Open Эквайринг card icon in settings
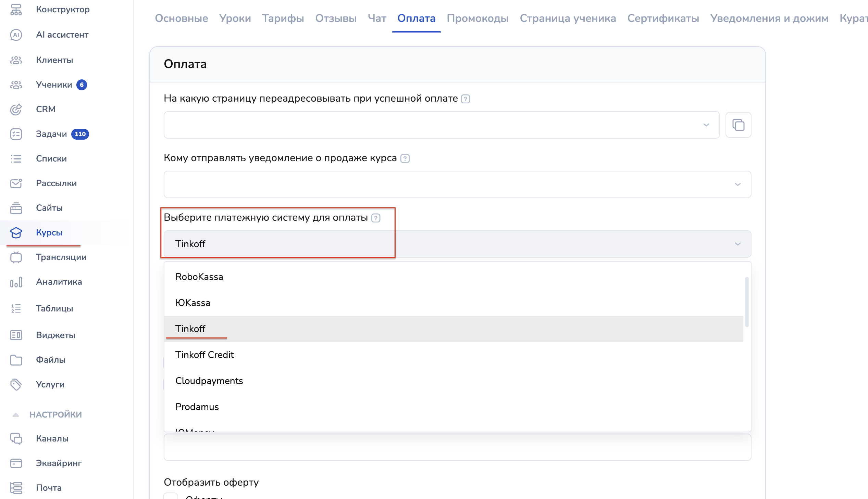The width and height of the screenshot is (868, 499). click(16, 463)
